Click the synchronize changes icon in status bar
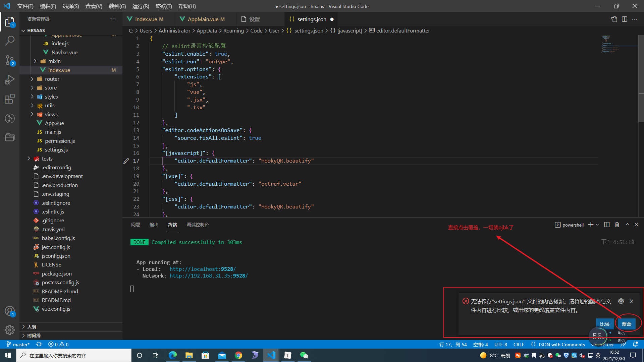 [x=39, y=344]
